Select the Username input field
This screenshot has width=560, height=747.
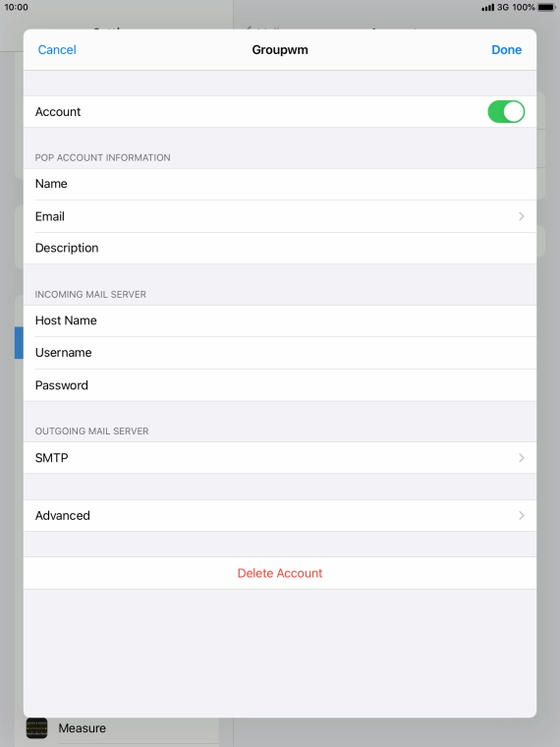coord(280,353)
